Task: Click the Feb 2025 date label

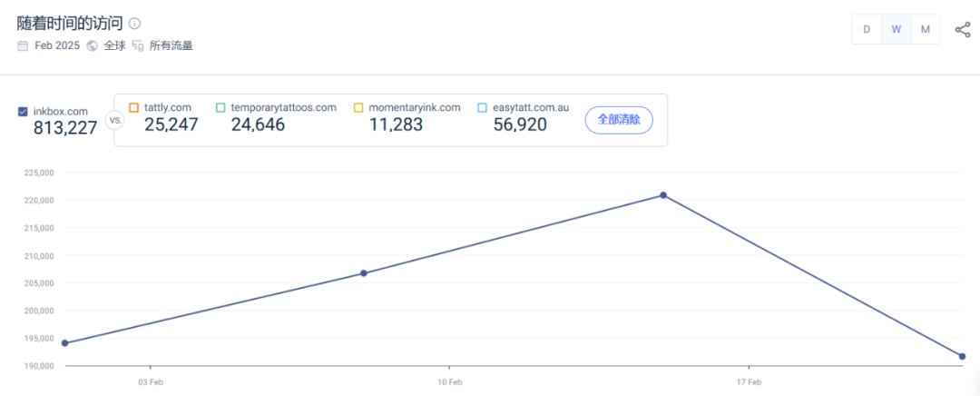Action: 56,45
